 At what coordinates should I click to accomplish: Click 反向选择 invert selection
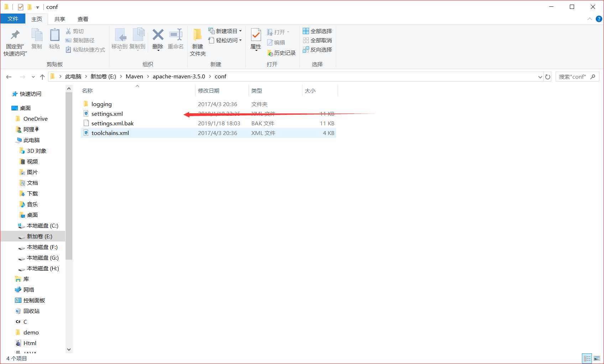317,50
